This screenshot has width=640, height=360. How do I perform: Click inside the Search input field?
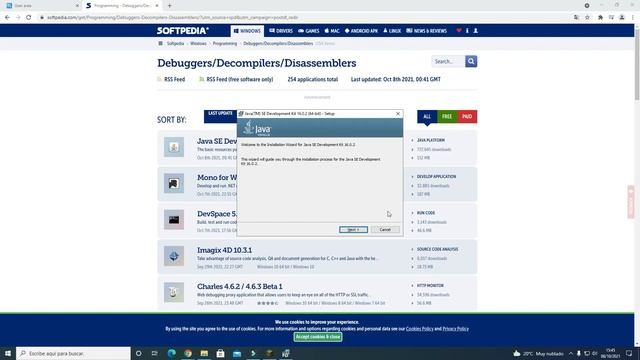(x=448, y=61)
